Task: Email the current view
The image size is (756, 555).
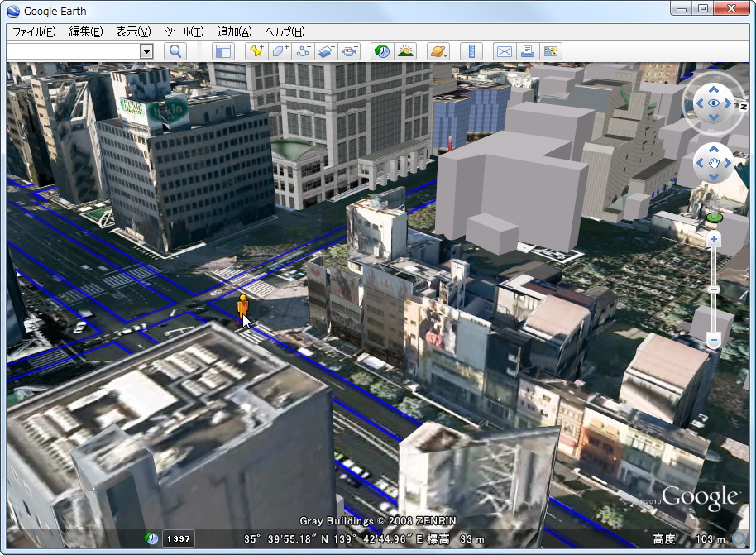Action: pos(504,50)
